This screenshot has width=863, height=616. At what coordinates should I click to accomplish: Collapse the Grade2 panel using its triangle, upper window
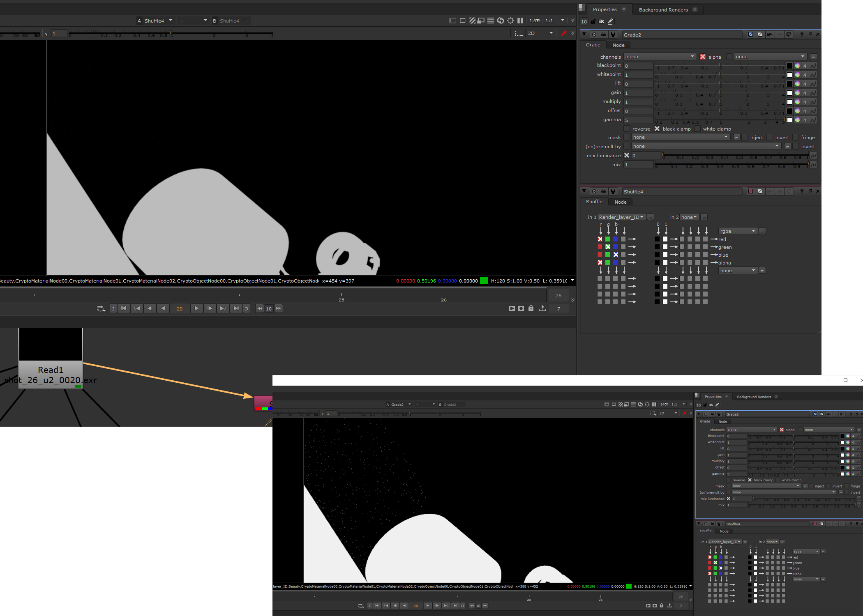(584, 34)
